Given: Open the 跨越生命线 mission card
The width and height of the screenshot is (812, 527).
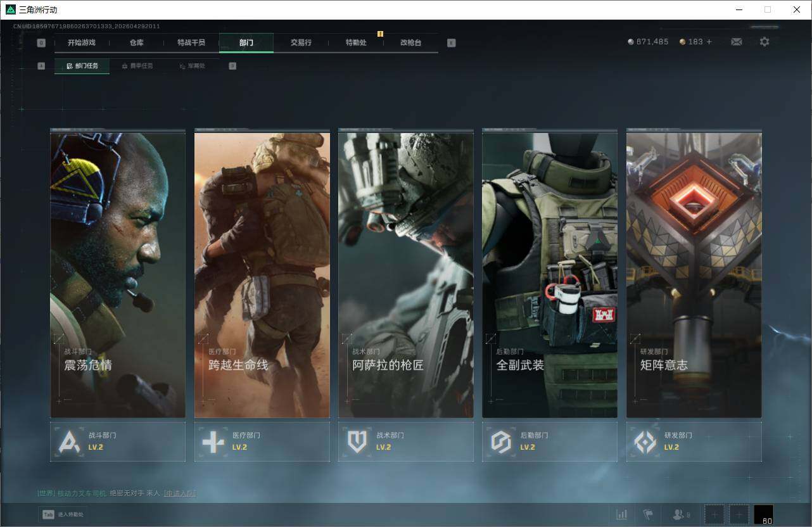Looking at the screenshot, I should coord(262,274).
